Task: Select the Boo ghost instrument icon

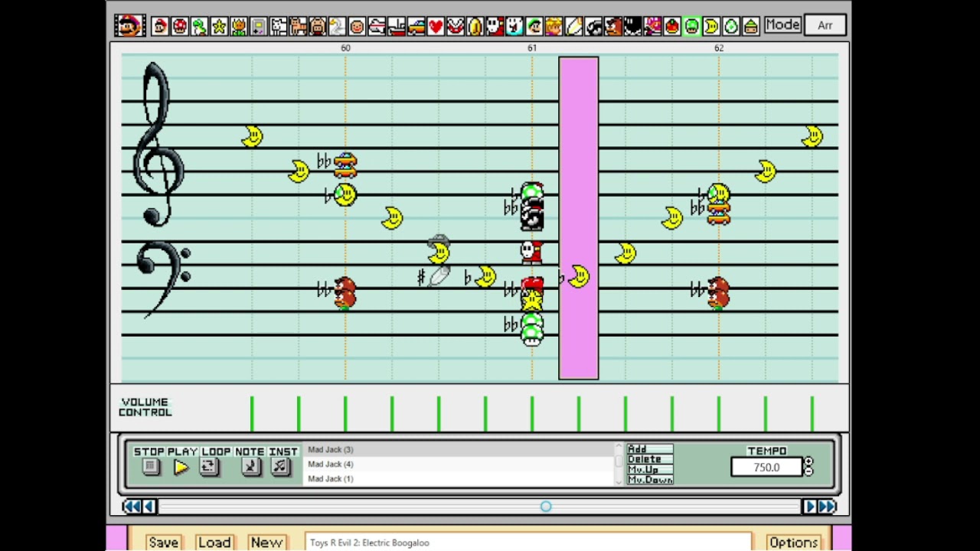Action: (514, 26)
